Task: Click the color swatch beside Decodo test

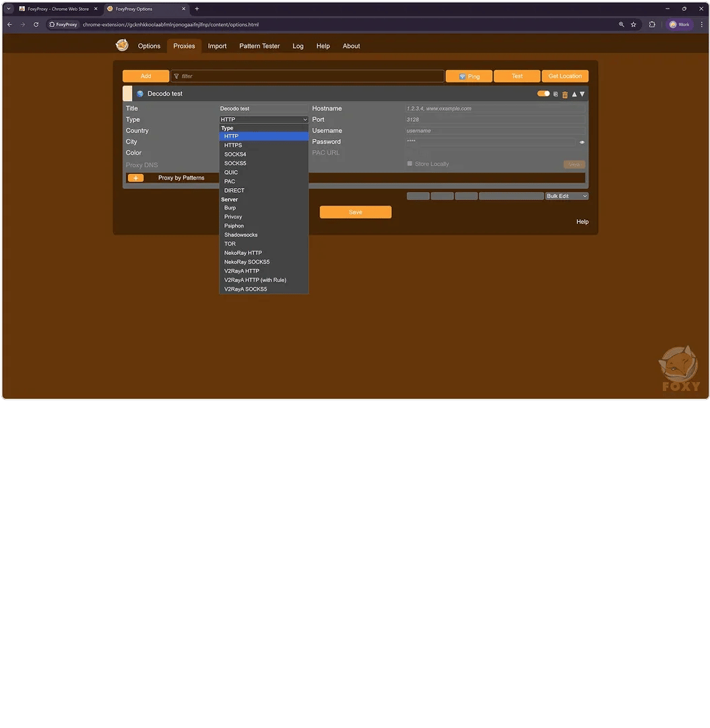Action: pyautogui.click(x=127, y=94)
